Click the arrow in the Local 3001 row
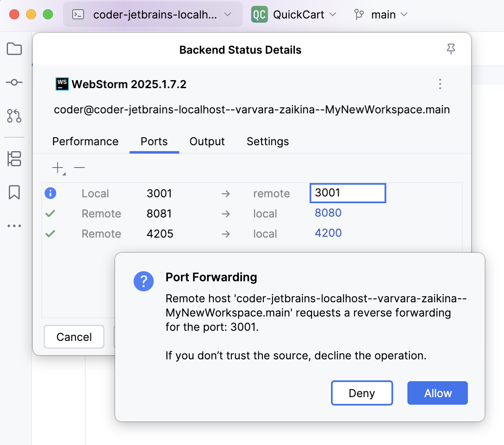 [226, 194]
